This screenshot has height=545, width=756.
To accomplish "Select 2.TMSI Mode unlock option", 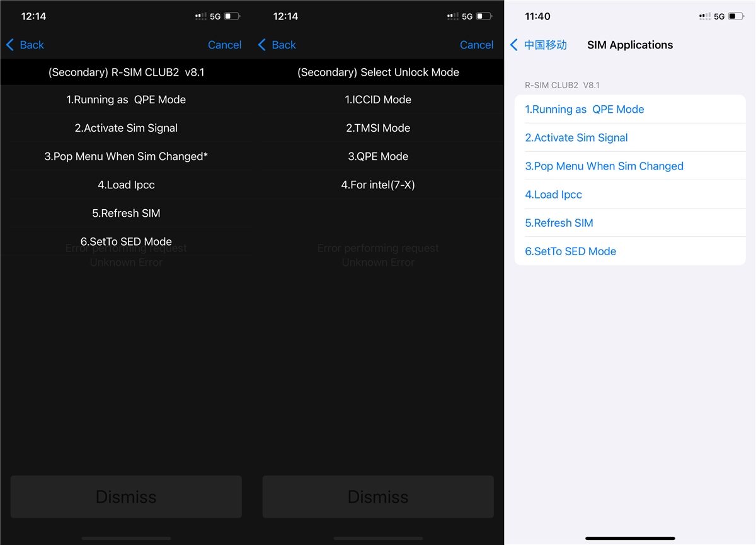I will click(378, 128).
